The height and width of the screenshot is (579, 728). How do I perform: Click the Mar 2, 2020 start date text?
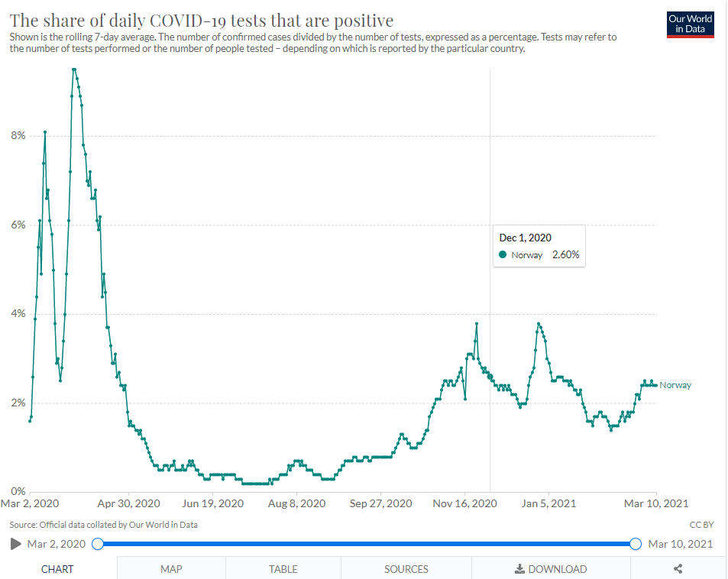coord(57,544)
